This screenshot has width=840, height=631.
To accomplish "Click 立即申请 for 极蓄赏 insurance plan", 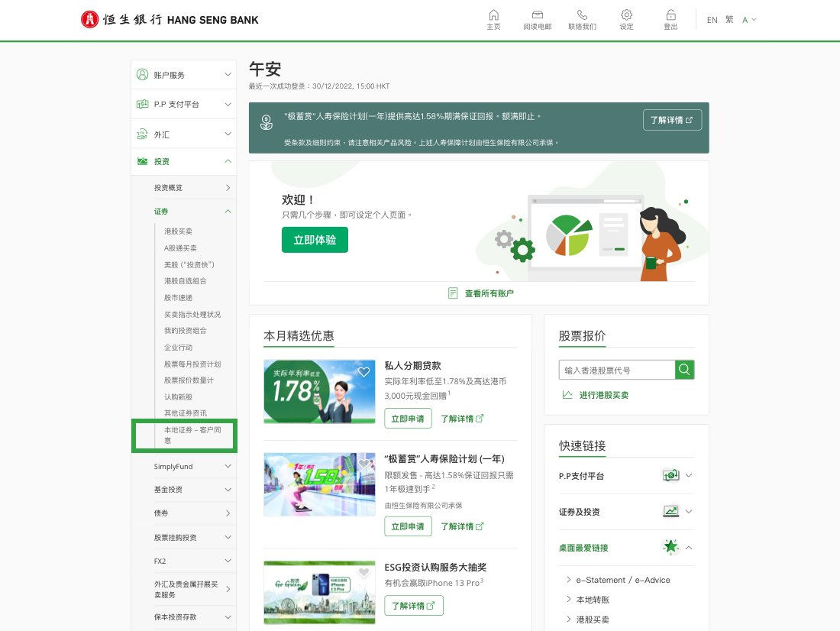I will [408, 526].
